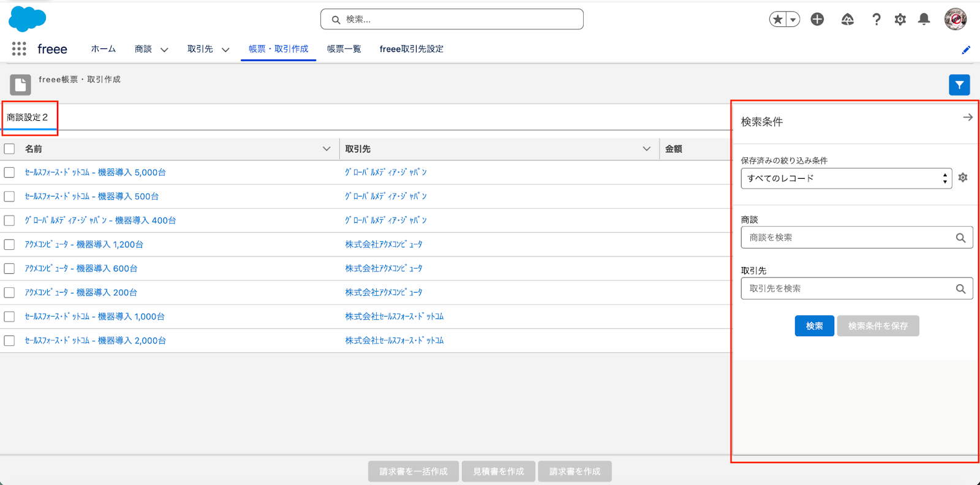The width and height of the screenshot is (980, 485).
Task: Focus the 取引先を検索 input field
Action: tap(857, 288)
